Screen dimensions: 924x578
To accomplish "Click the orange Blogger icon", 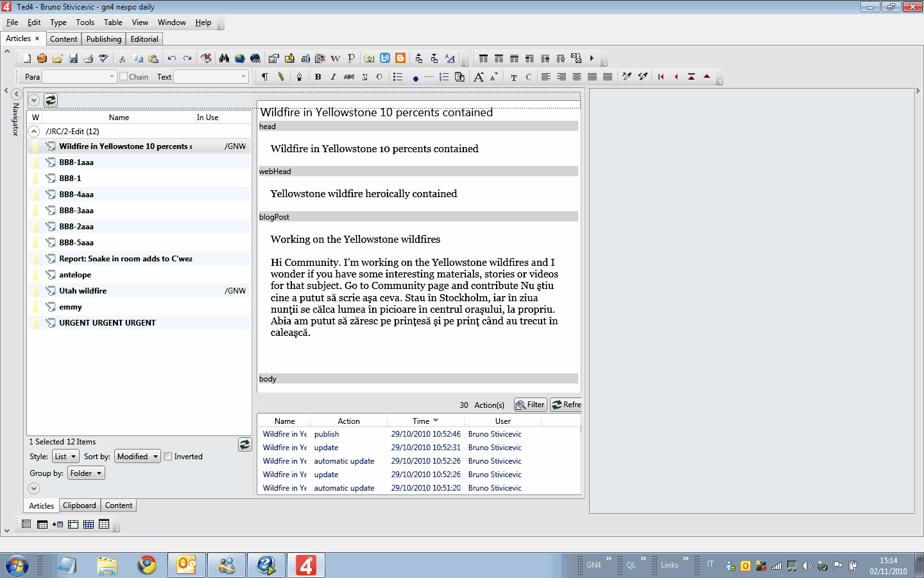I will [x=400, y=58].
